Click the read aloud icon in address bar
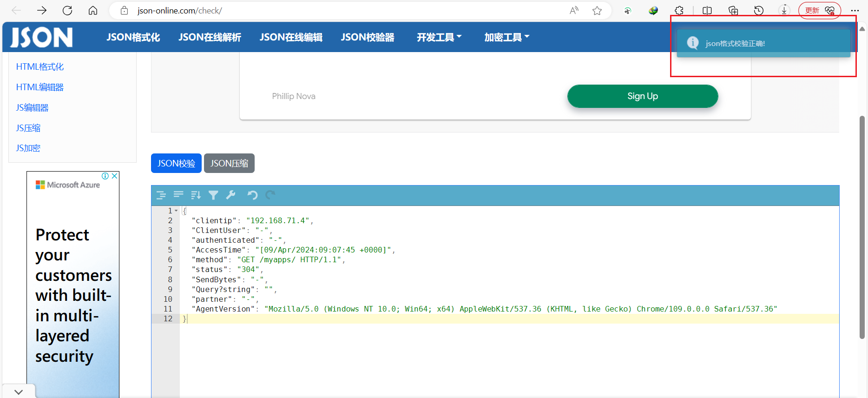868x398 pixels. pos(574,10)
